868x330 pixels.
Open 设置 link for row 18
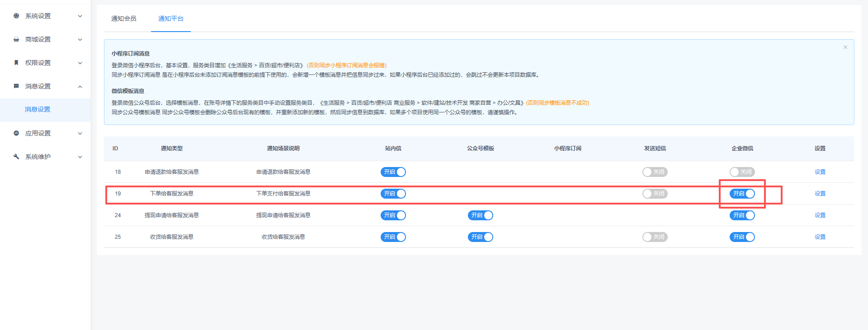[820, 172]
